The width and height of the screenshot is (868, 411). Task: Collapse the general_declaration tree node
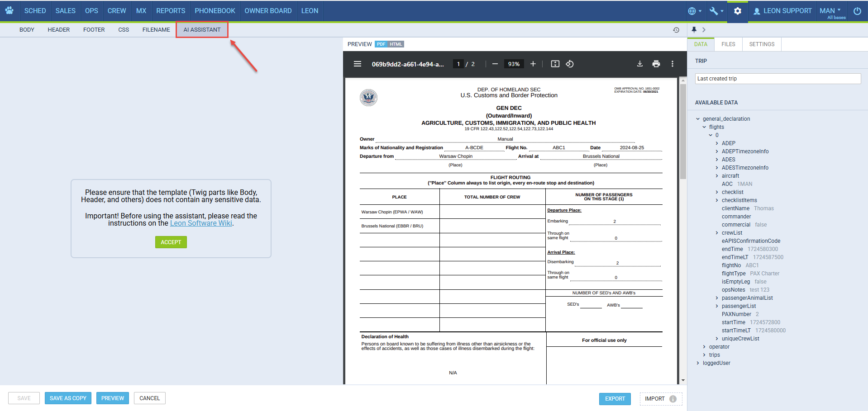(698, 119)
